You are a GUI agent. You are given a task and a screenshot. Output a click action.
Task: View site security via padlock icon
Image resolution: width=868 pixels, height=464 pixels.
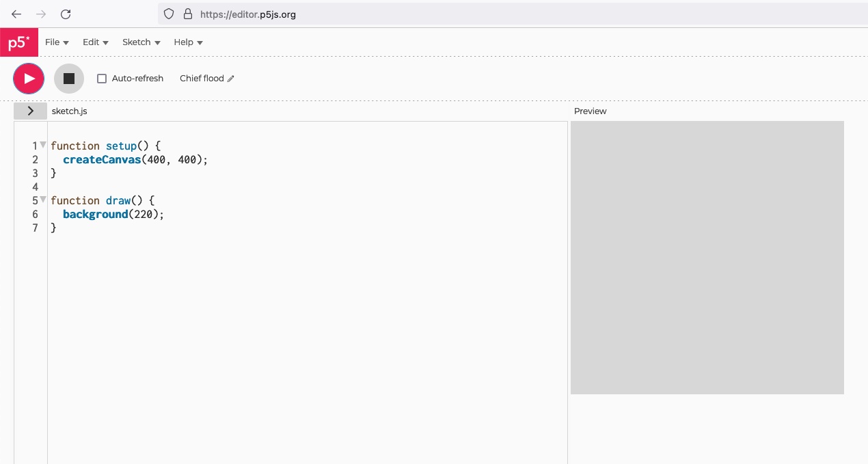189,14
